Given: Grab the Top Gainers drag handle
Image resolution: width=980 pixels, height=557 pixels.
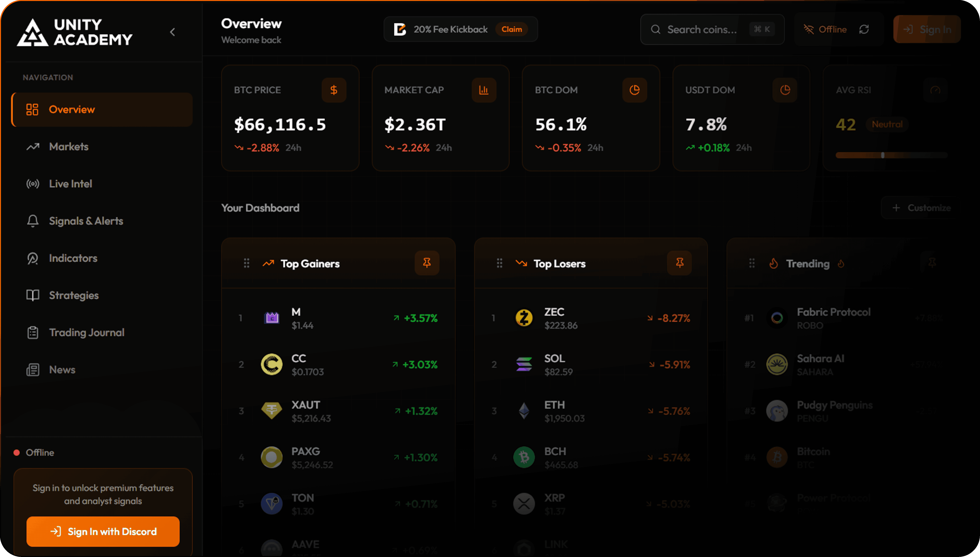Looking at the screenshot, I should coord(247,263).
